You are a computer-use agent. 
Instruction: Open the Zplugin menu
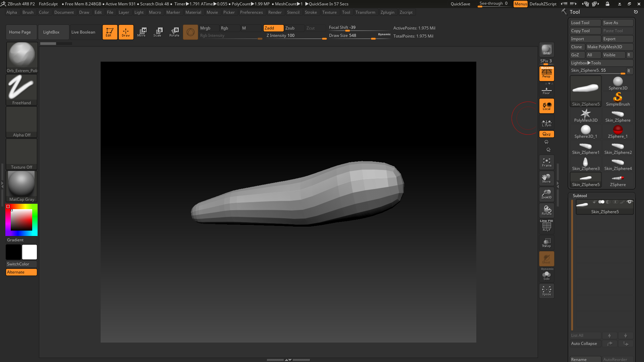387,12
